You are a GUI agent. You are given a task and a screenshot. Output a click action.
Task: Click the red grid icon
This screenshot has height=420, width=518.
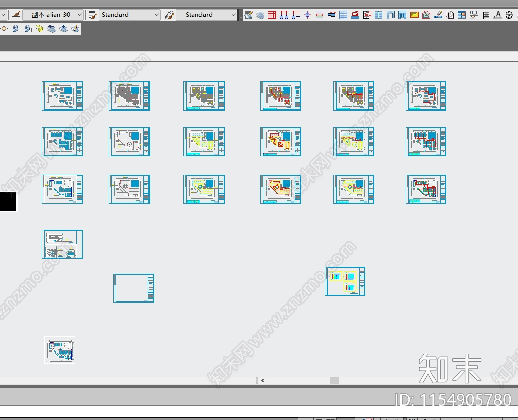pyautogui.click(x=272, y=15)
